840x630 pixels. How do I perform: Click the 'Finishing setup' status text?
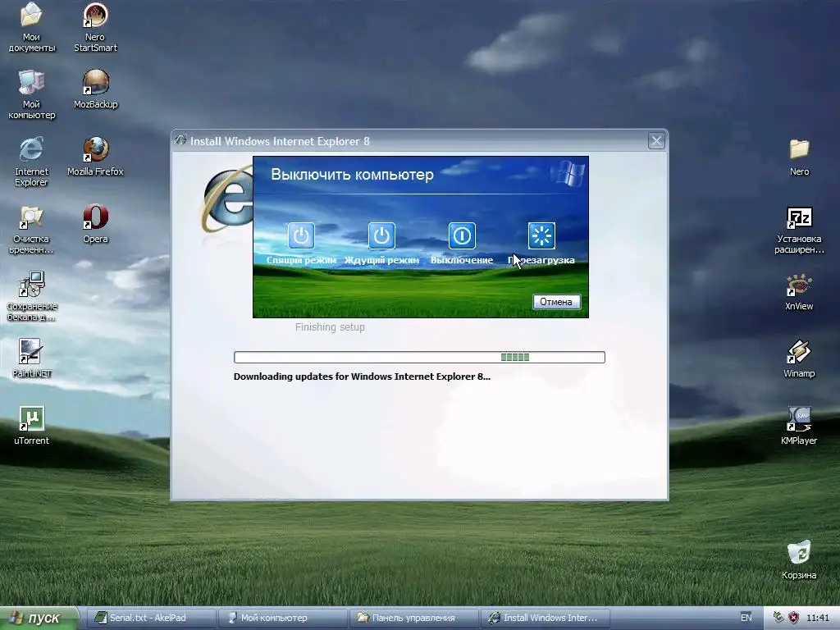[x=330, y=326]
